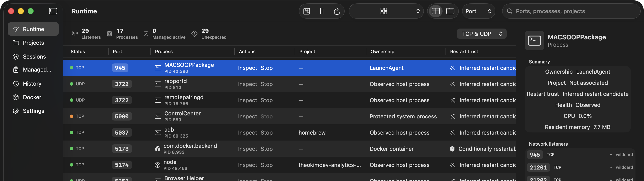Click the shield icon beside Conditionally restartable

[x=452, y=149]
